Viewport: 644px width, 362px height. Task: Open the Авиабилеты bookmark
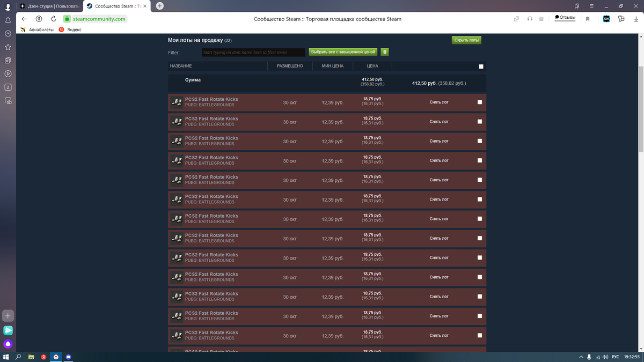pyautogui.click(x=37, y=29)
